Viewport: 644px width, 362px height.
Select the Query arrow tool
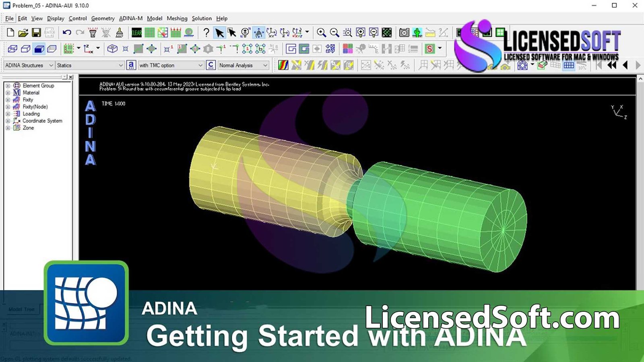[232, 33]
